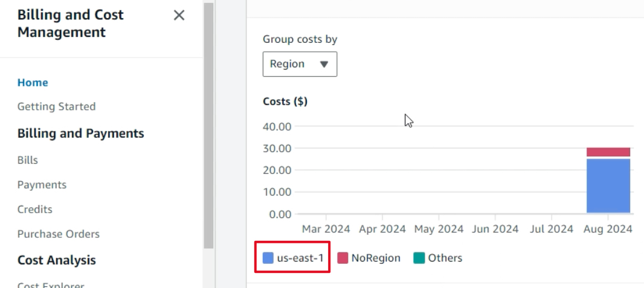The image size is (644, 288).
Task: Click the teal Others legend swatch
Action: (419, 258)
